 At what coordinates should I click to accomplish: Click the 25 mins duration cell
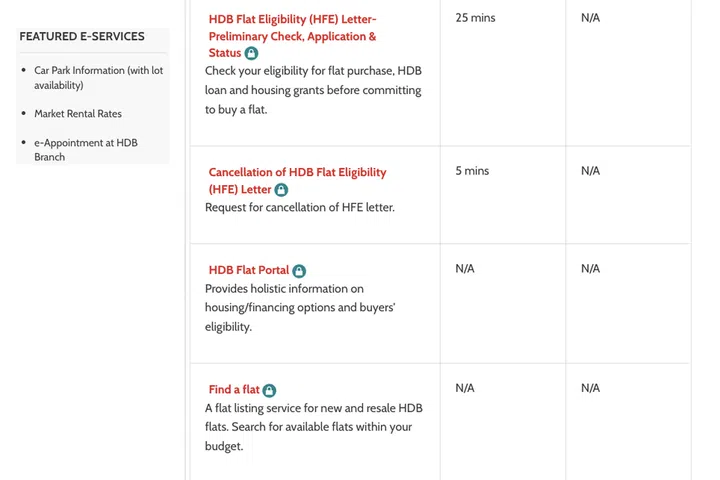[475, 18]
